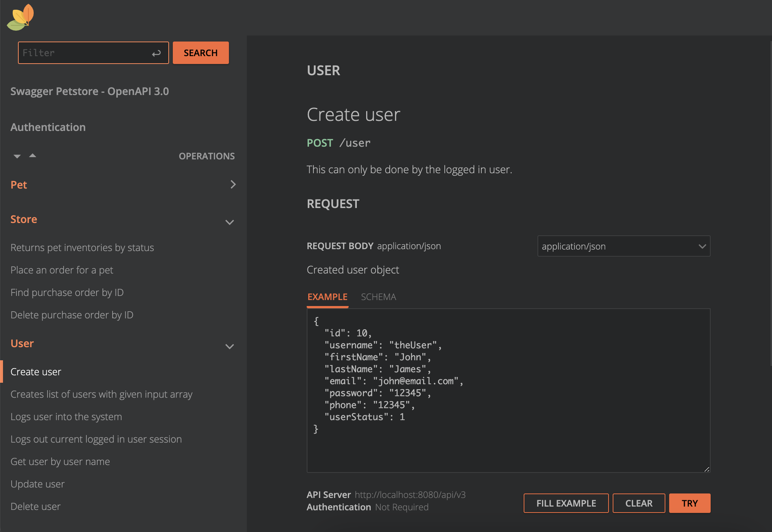Click the FILL EXAMPLE button
772x532 pixels.
click(566, 503)
